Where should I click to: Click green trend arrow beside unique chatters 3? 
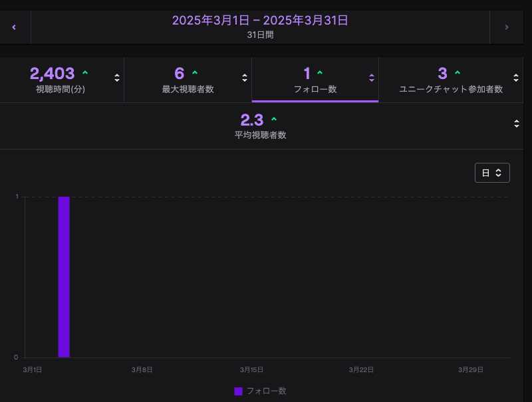coord(457,73)
